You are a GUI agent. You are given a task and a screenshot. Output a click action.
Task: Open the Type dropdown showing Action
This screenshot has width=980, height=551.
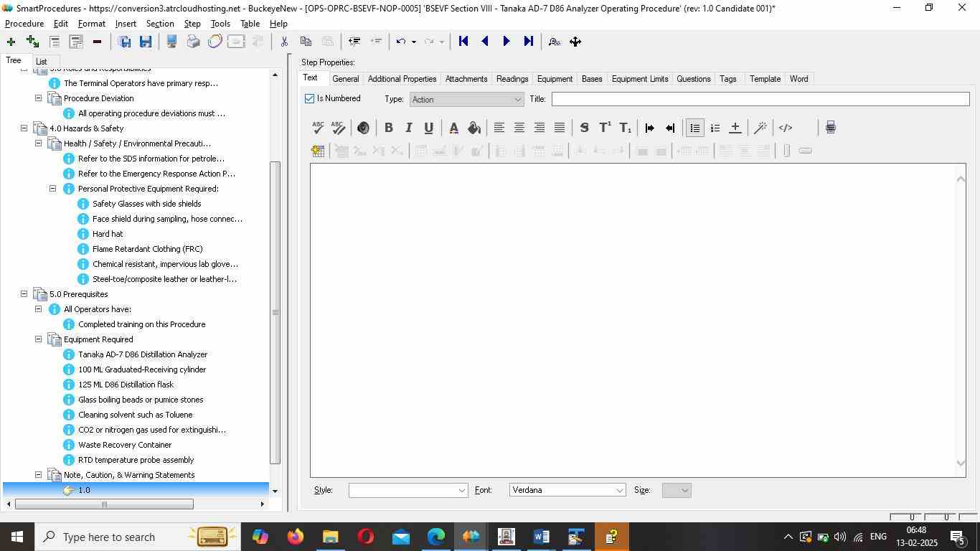[x=466, y=99]
